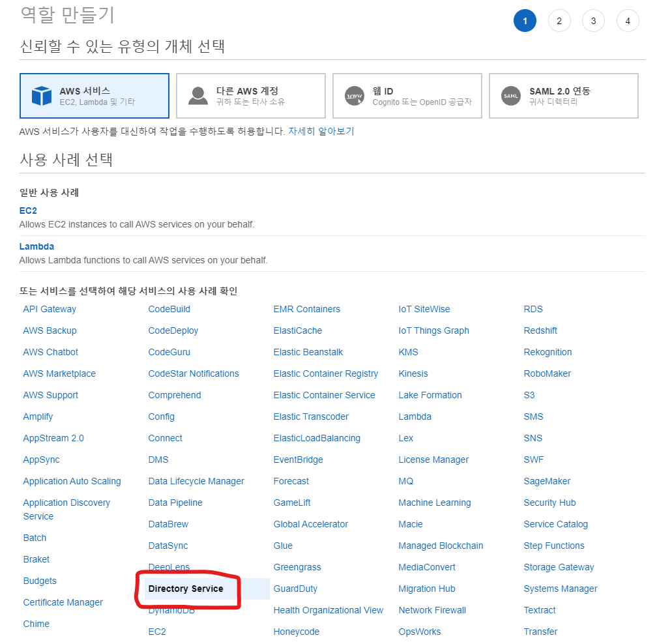This screenshot has width=672, height=642.
Task: Select Application Discovery Service
Action: [67, 509]
